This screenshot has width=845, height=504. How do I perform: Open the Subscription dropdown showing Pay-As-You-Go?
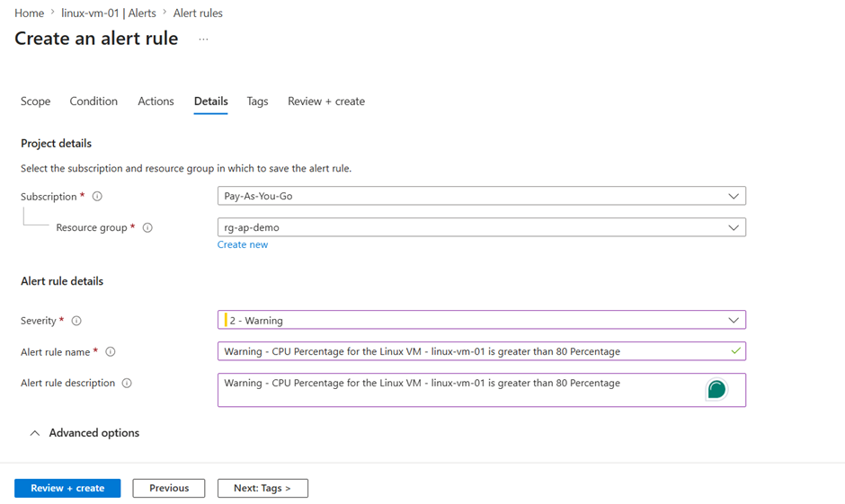click(x=481, y=196)
